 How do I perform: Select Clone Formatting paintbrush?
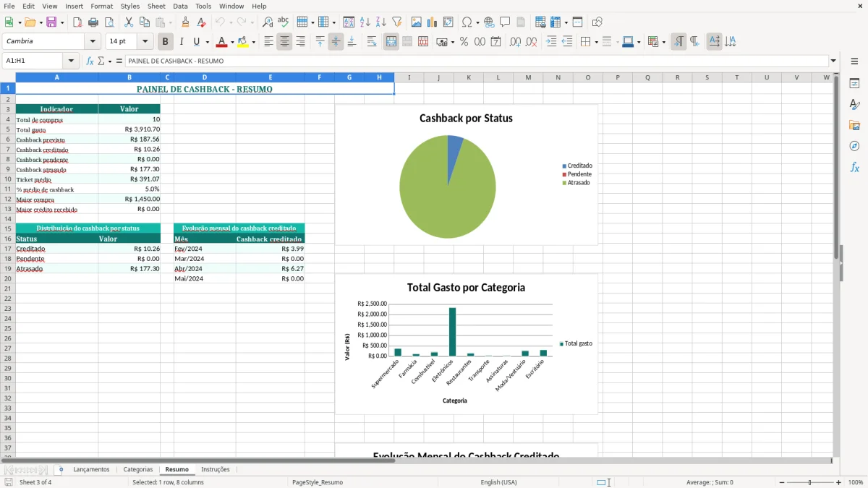(186, 22)
